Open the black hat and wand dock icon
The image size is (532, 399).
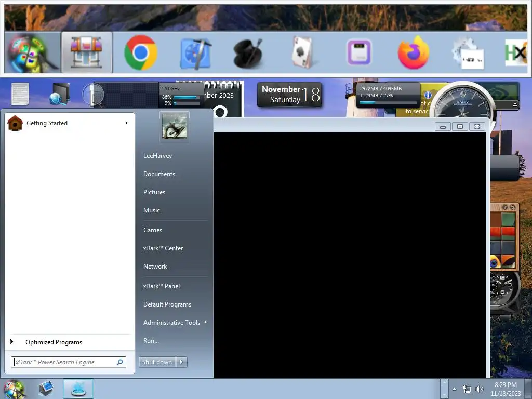249,54
